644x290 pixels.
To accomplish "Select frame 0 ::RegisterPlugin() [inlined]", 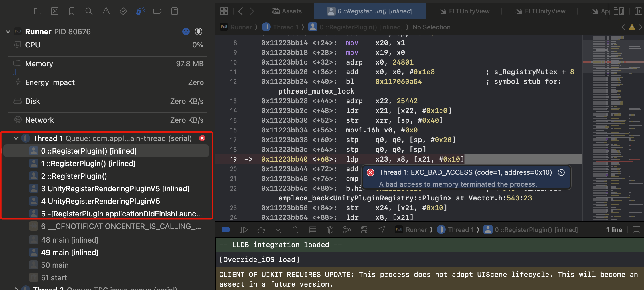I will point(106,151).
